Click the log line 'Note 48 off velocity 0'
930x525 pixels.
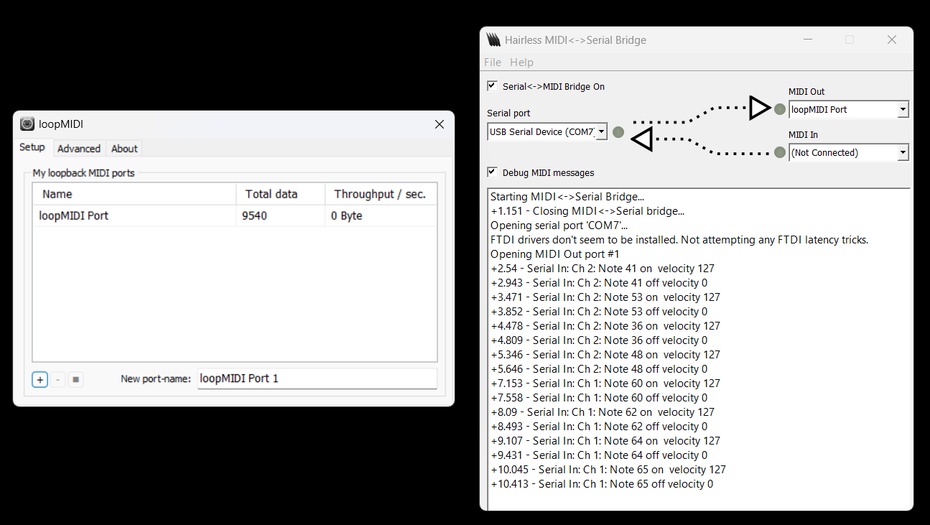599,369
